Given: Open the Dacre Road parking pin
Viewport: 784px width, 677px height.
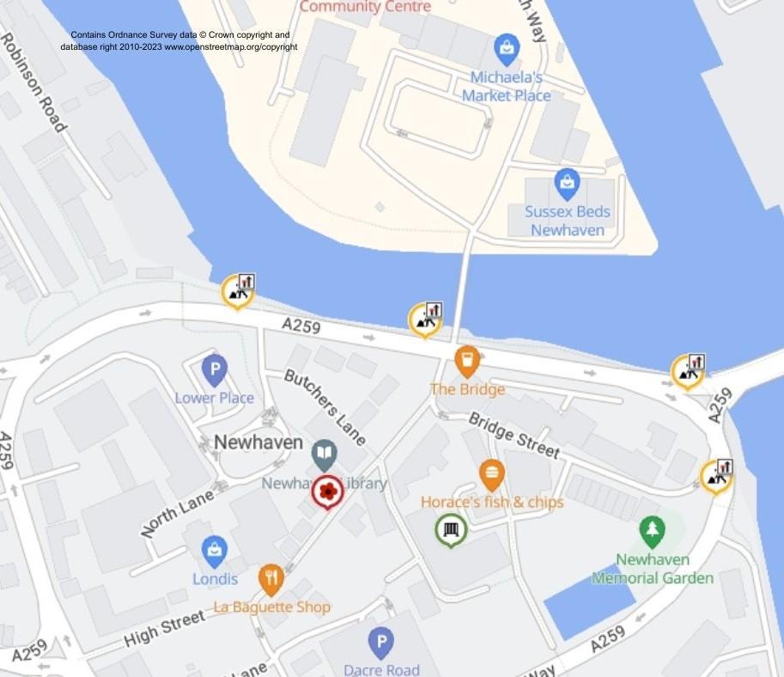Looking at the screenshot, I should pyautogui.click(x=381, y=643).
